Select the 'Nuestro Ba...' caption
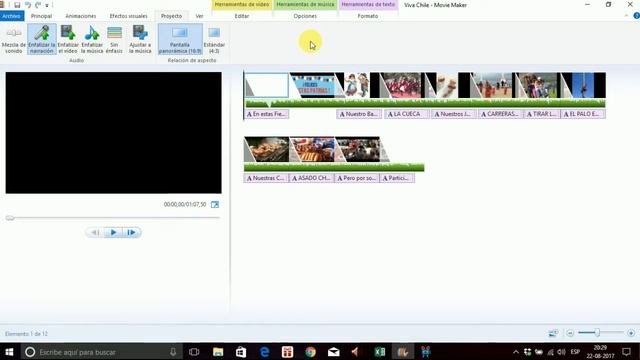This screenshot has height=360, width=640. (x=359, y=114)
